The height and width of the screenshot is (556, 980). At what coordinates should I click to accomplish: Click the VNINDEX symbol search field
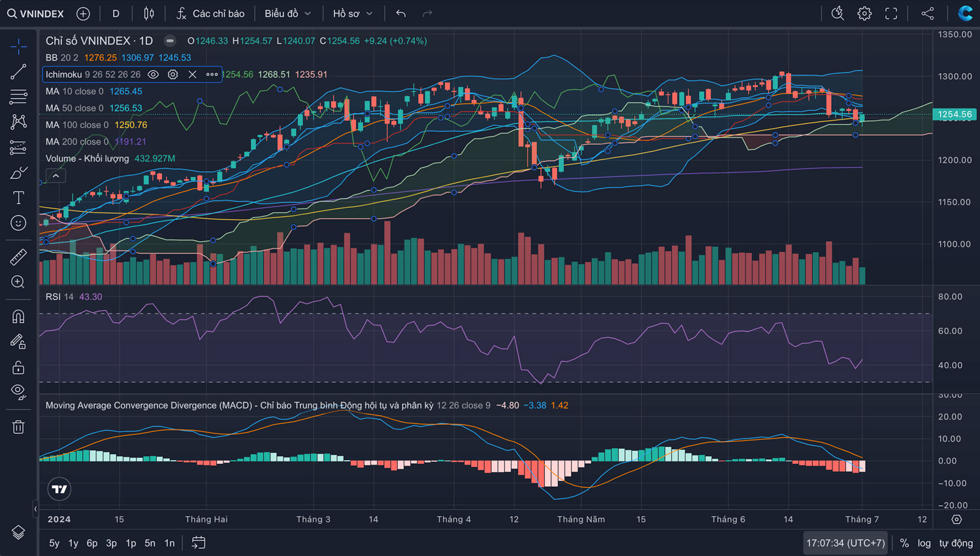[36, 14]
